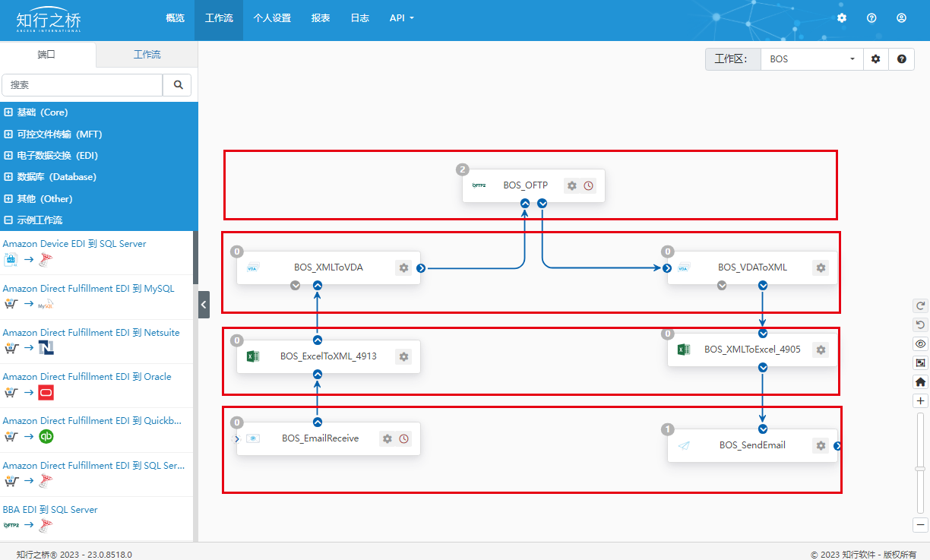Click the zoom in plus button
Image resolution: width=930 pixels, height=560 pixels.
(921, 401)
